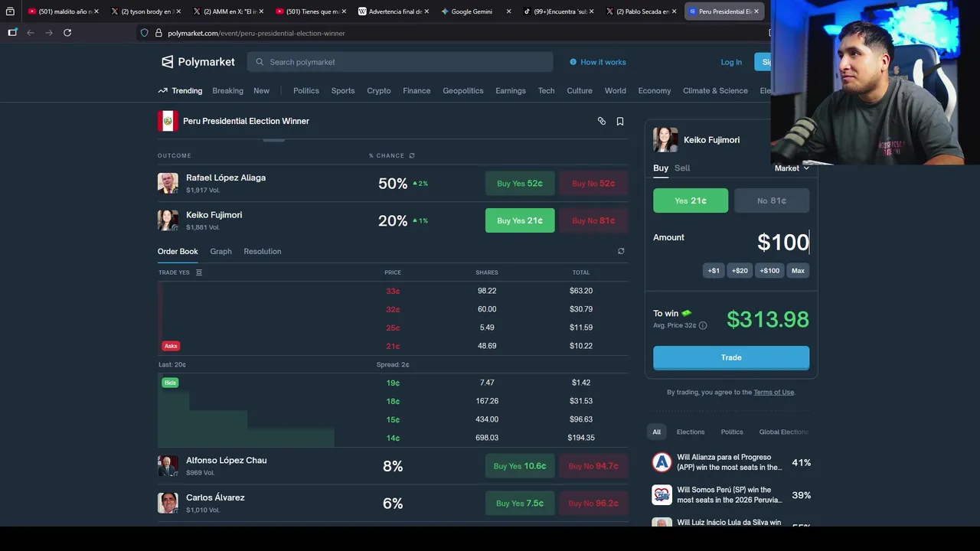Click the Peru flag event thumbnail
This screenshot has width=980, height=551.
coord(168,121)
